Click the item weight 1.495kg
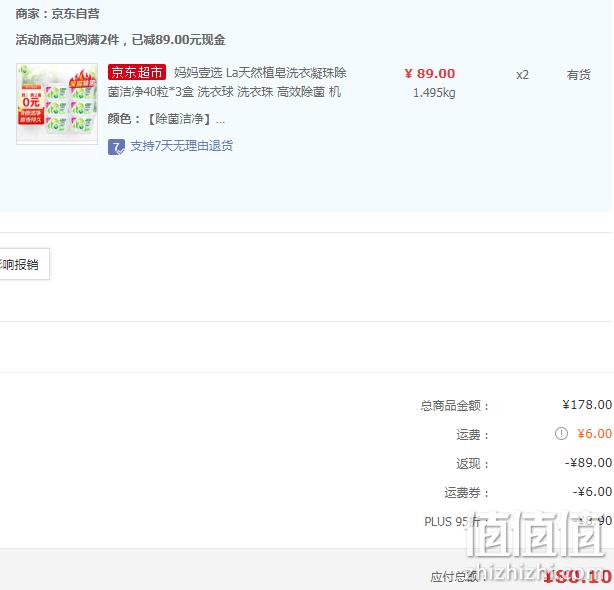 pos(434,93)
